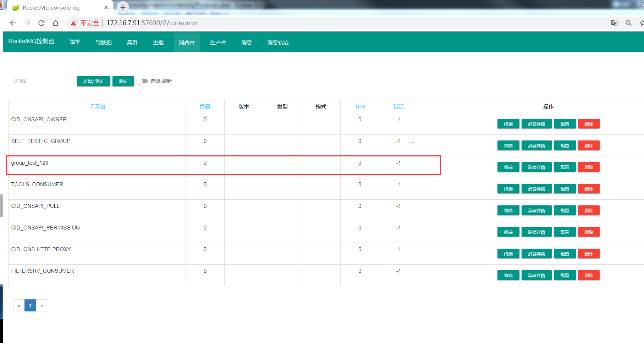The height and width of the screenshot is (343, 644).
Task: Navigate to the 消息 message page
Action: pyautogui.click(x=247, y=42)
